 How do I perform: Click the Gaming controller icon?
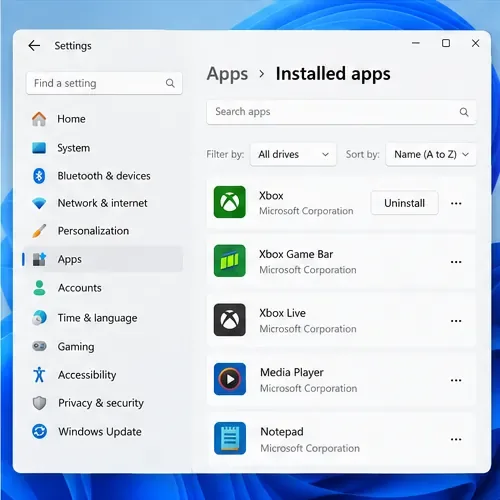39,346
